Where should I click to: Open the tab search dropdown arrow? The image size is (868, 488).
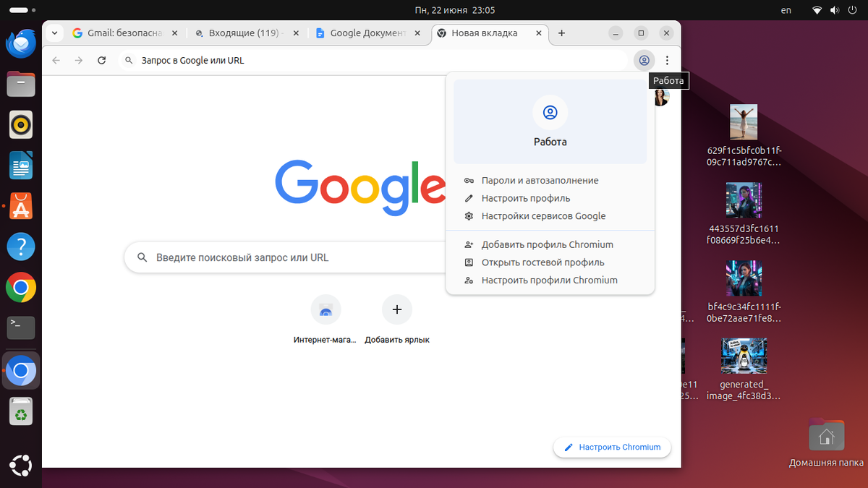pos(56,33)
